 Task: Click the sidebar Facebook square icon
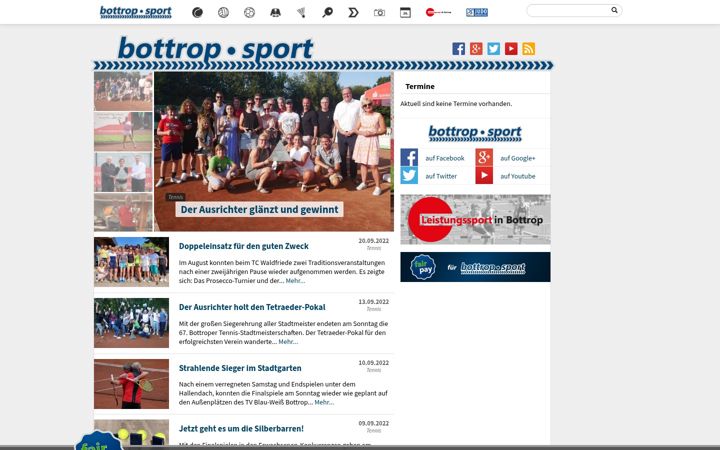409,158
